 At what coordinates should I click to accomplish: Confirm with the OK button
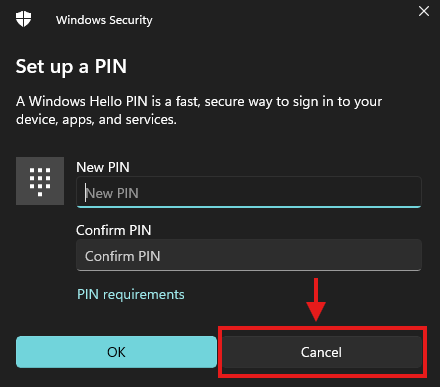click(116, 352)
